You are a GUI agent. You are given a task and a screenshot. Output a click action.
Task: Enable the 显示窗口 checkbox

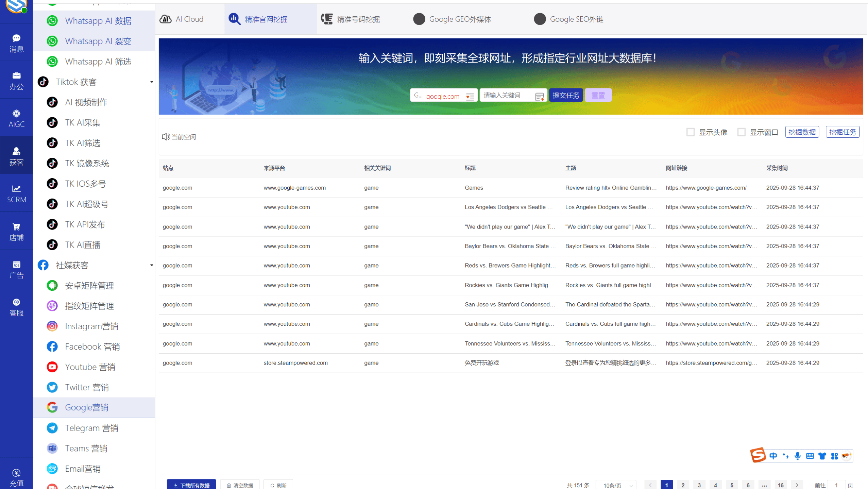[x=741, y=132]
